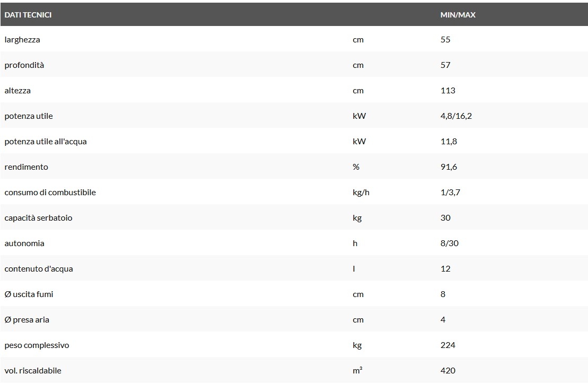This screenshot has width=588, height=383.
Task: Click the 11,8 value cell
Action: pyautogui.click(x=449, y=142)
